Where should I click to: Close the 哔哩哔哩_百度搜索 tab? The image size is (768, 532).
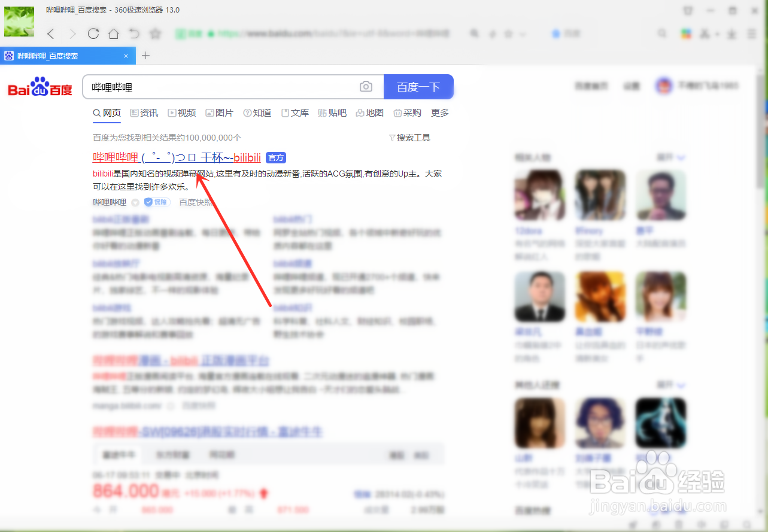[x=126, y=56]
